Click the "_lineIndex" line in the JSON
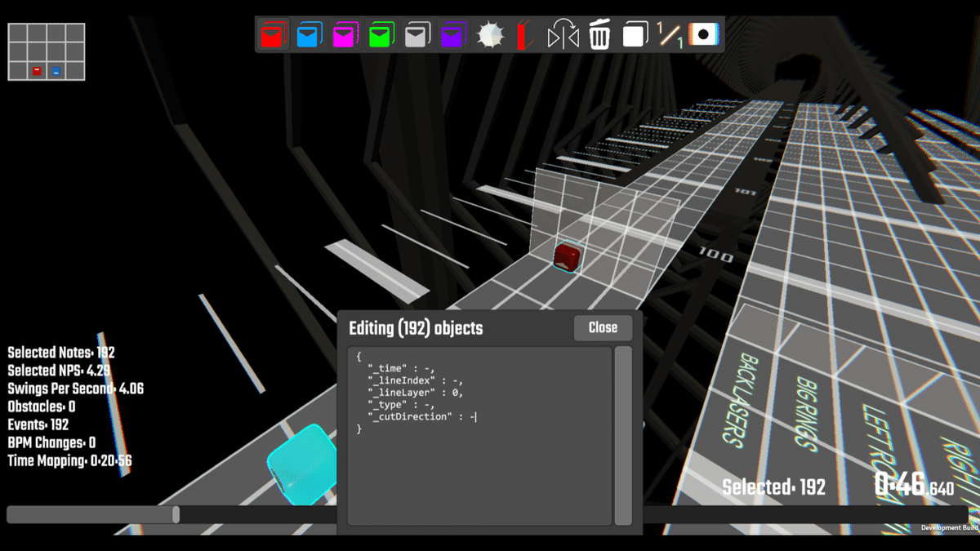 [x=416, y=380]
